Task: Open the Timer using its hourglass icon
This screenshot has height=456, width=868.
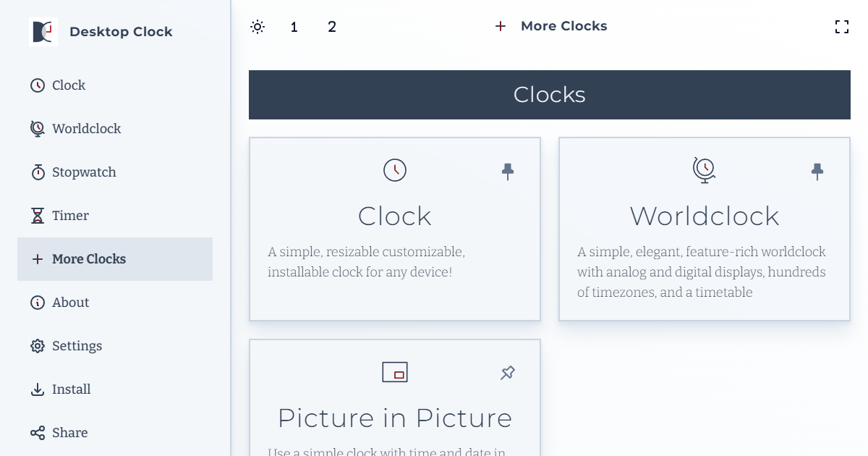Action: 38,215
